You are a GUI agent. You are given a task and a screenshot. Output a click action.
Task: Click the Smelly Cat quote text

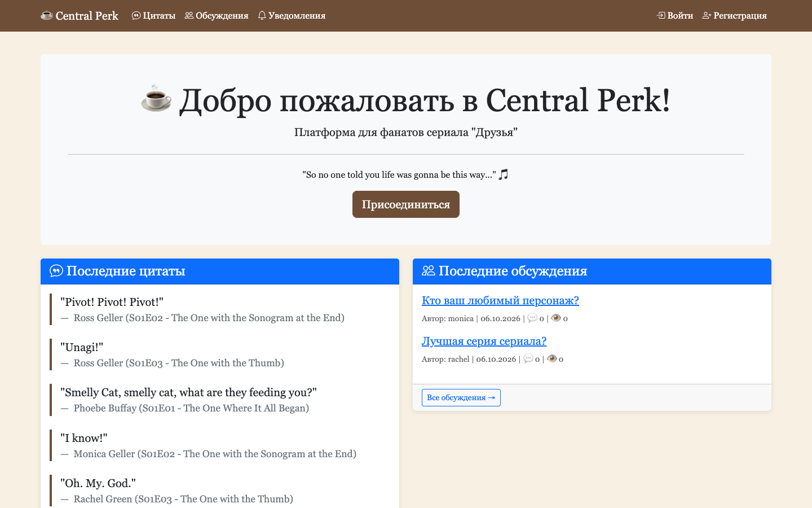pos(188,392)
